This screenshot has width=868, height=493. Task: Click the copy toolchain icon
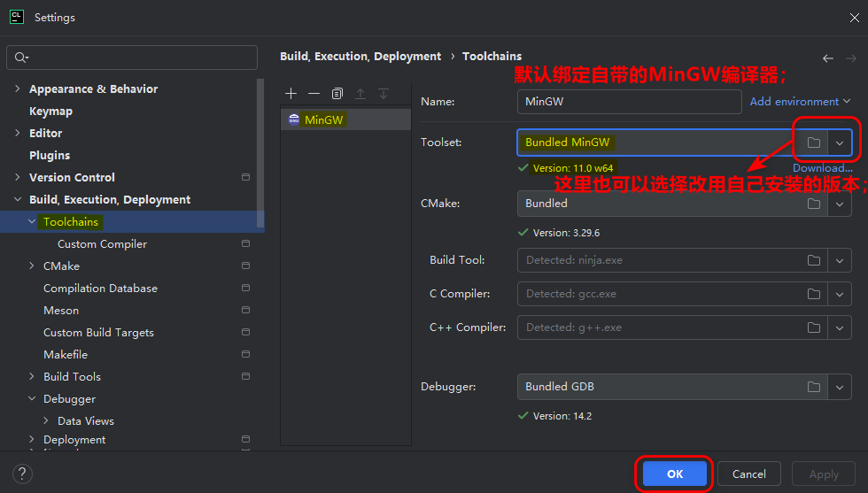pos(337,94)
